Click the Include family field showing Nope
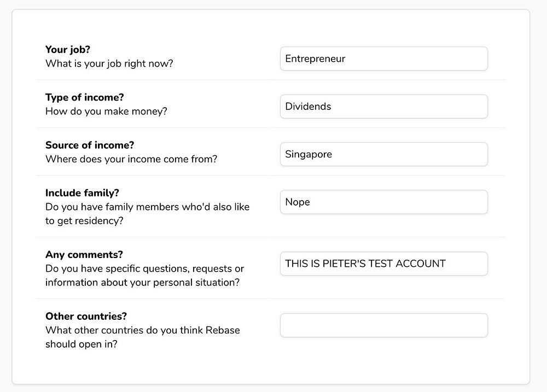This screenshot has height=392, width=547. click(x=383, y=202)
